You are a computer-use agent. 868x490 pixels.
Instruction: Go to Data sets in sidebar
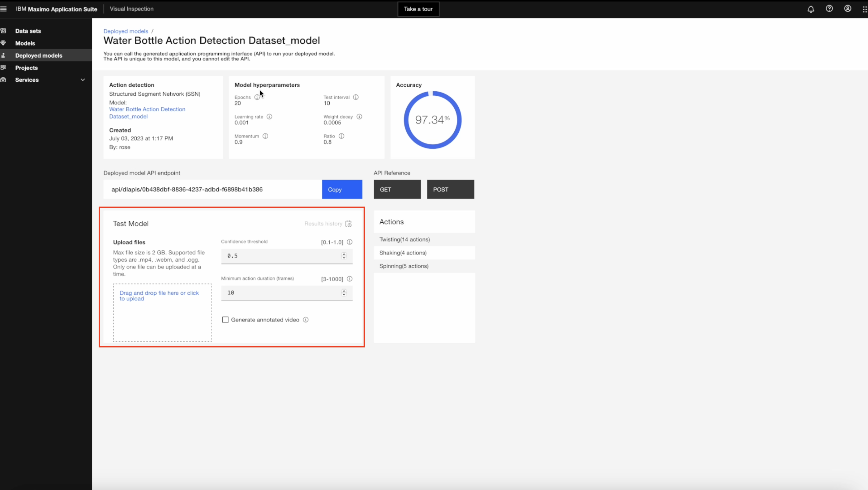[28, 31]
